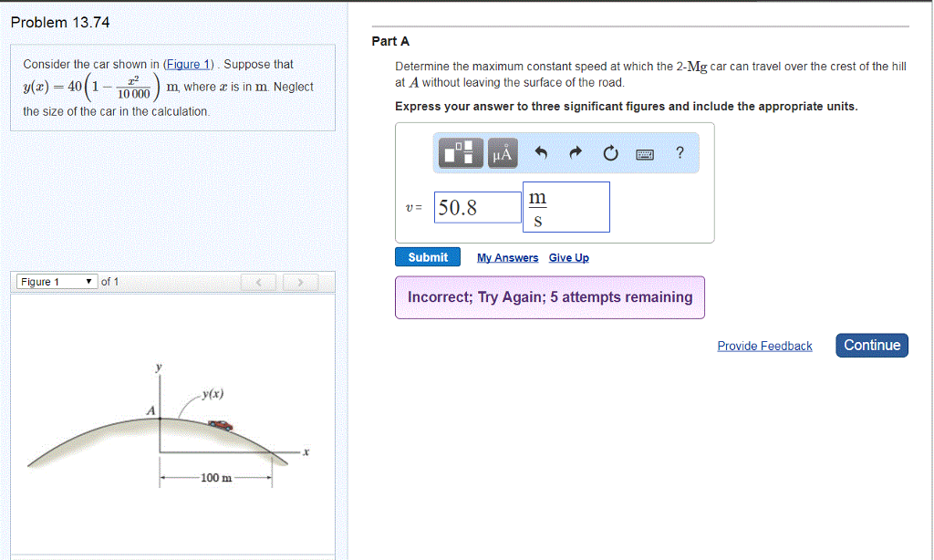Open the μÅ symbols palette
Screen dimensions: 934x560
503,153
